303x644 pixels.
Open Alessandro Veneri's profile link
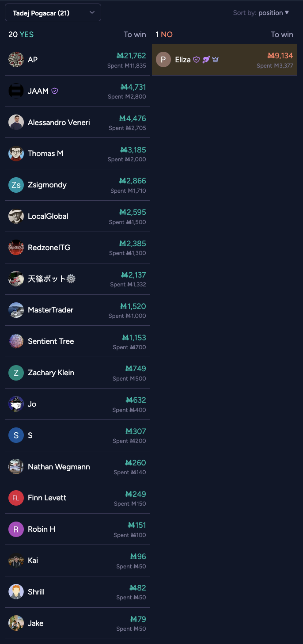tap(59, 122)
